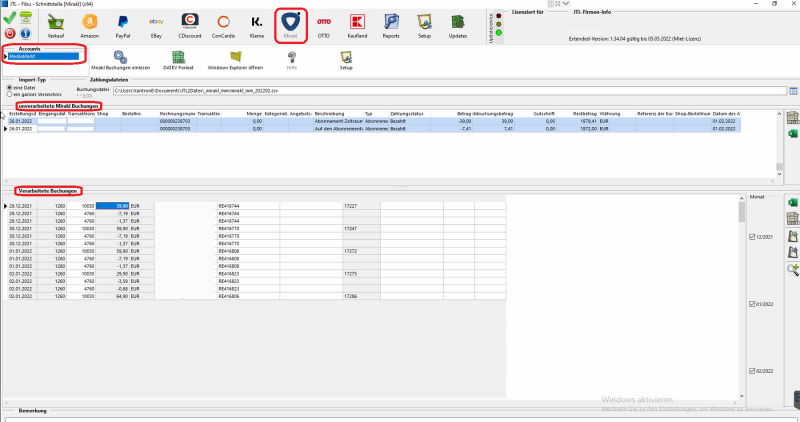The height and width of the screenshot is (422, 800).
Task: Toggle the 12/2021 month checkbox
Action: [752, 237]
